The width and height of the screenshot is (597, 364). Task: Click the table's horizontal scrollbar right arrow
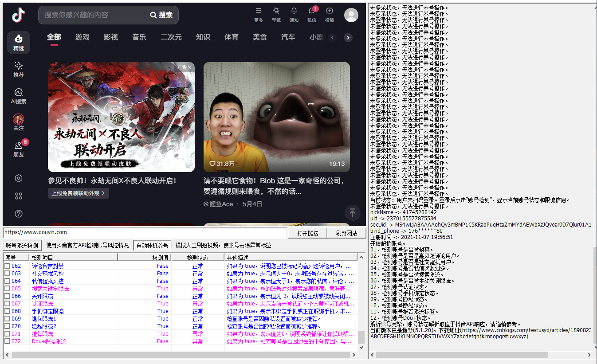(x=354, y=355)
